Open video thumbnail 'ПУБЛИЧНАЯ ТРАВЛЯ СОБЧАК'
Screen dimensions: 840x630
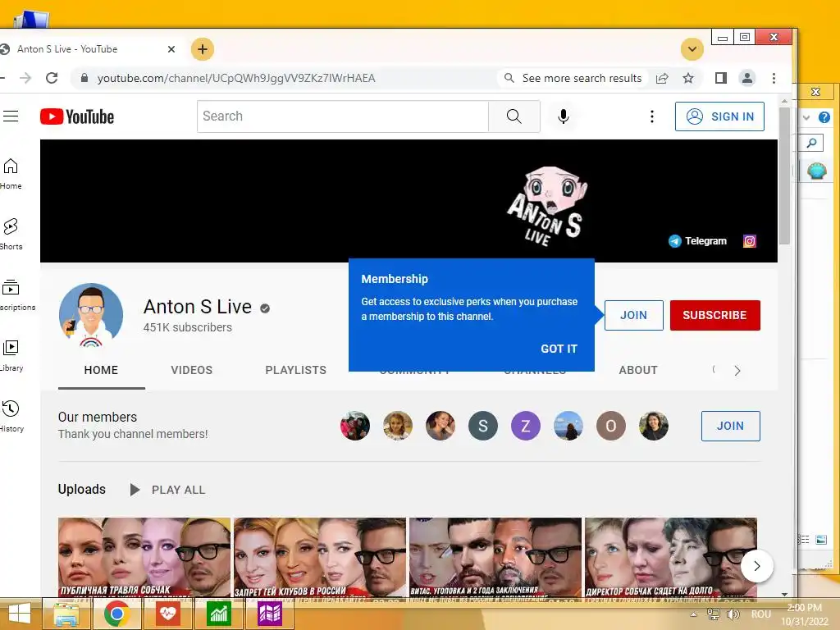click(x=144, y=558)
